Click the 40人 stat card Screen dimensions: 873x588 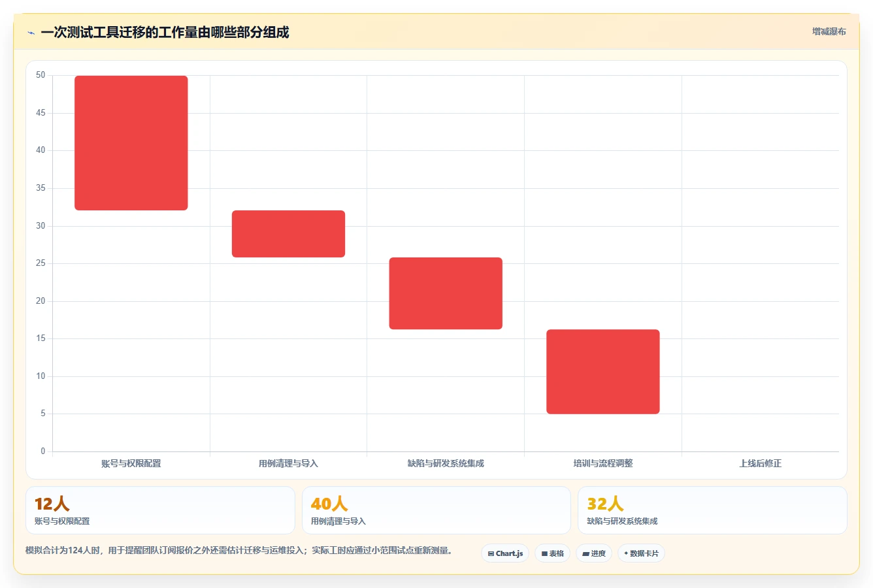click(x=436, y=510)
